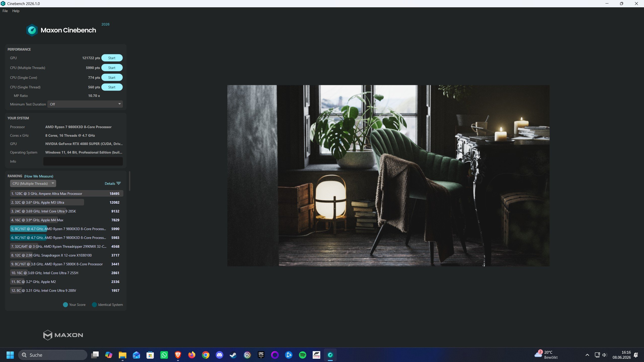Expand the ranking type dropdown CPU (Multiple Threads)

coord(33,184)
